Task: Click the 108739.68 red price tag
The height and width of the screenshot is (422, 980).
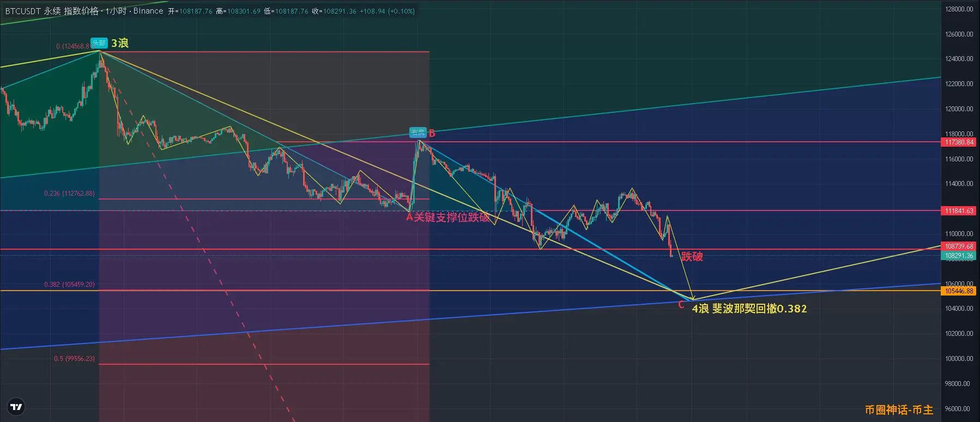Action: [959, 246]
